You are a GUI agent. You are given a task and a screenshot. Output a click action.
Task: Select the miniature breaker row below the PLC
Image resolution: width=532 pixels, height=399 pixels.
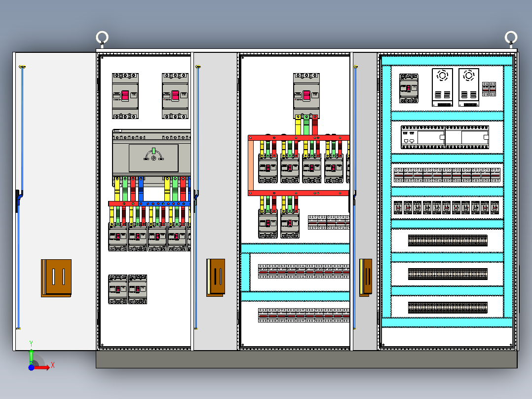pyautogui.click(x=447, y=175)
